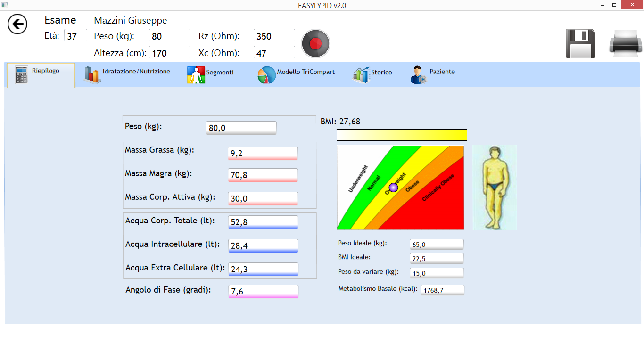Viewport: 644px width, 343px height.
Task: Click the Metabolismo Basale (kcal) label
Action: [x=378, y=289]
